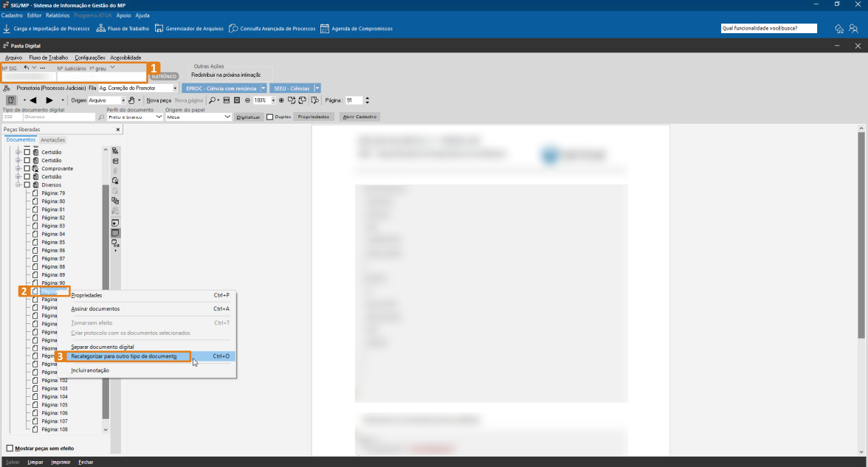Check the Diversos document checkbox

(x=27, y=185)
